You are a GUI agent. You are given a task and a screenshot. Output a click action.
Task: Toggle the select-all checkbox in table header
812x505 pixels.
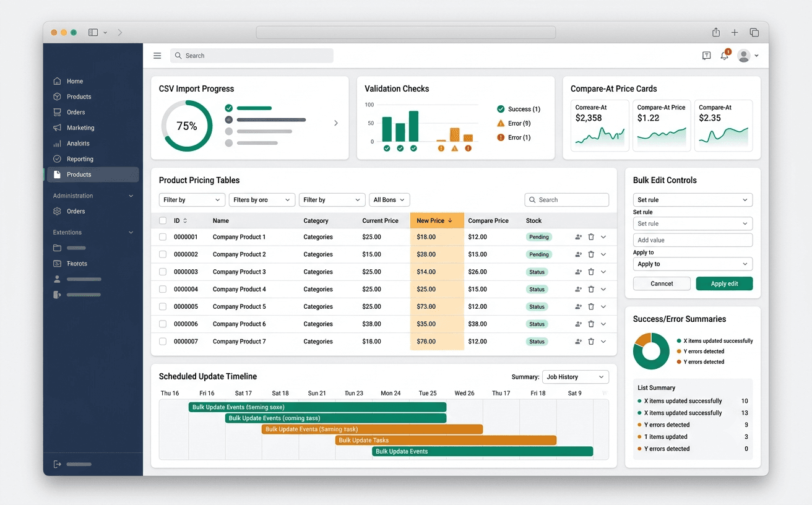point(163,220)
